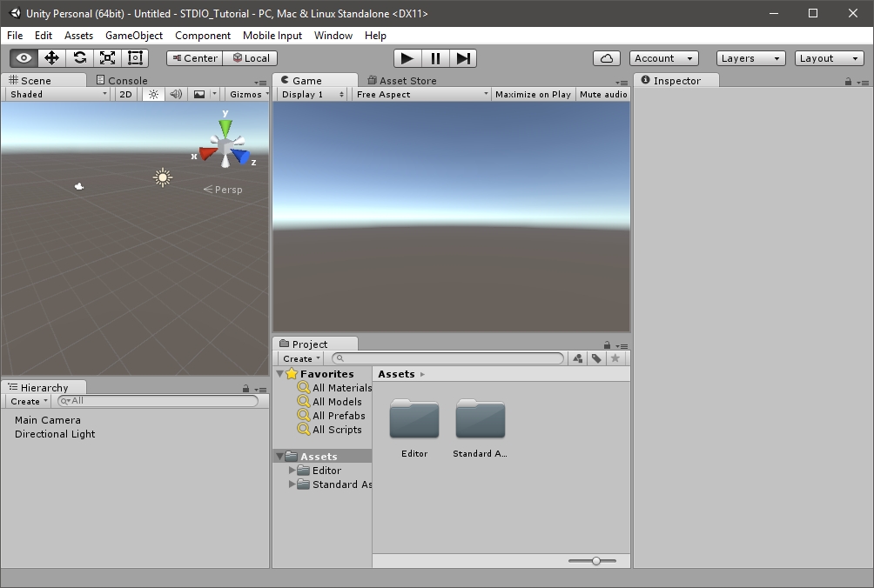Image resolution: width=874 pixels, height=588 pixels.
Task: Click the Project search field
Action: 448,358
